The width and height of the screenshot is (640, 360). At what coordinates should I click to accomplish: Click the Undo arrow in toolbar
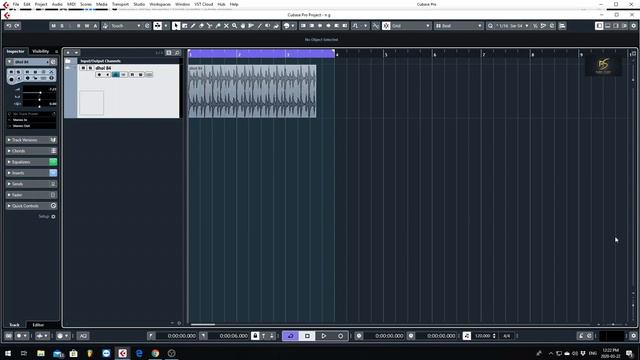[9, 26]
